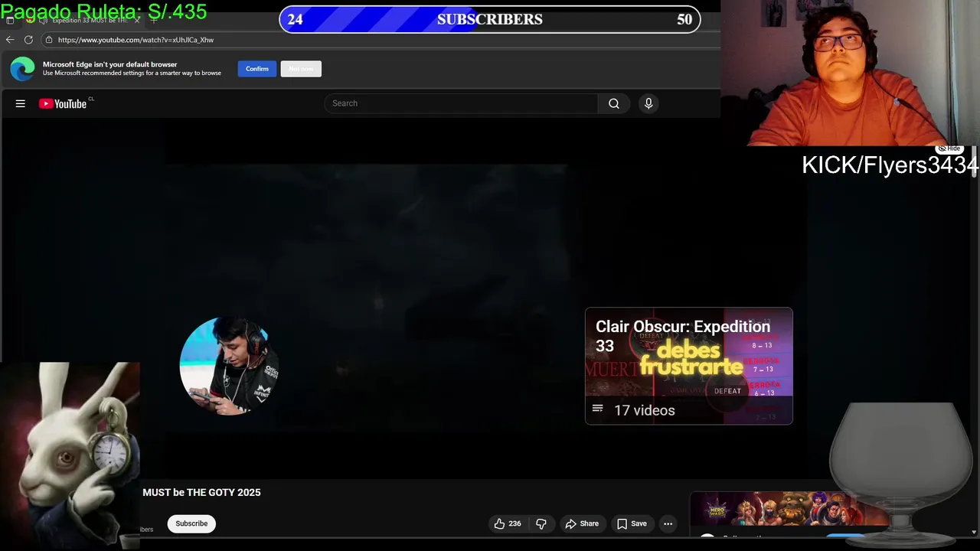
Task: Reload the page with refresh icon
Action: 28,40
